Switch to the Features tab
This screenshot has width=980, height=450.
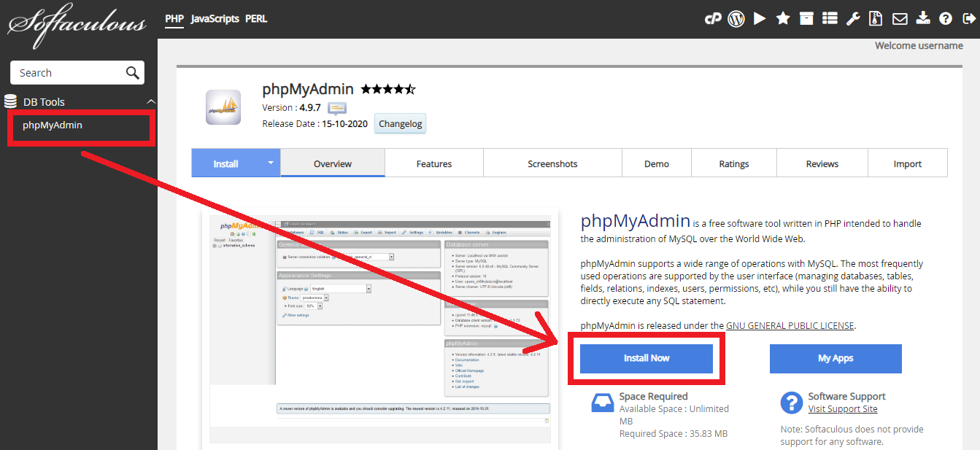[x=433, y=163]
